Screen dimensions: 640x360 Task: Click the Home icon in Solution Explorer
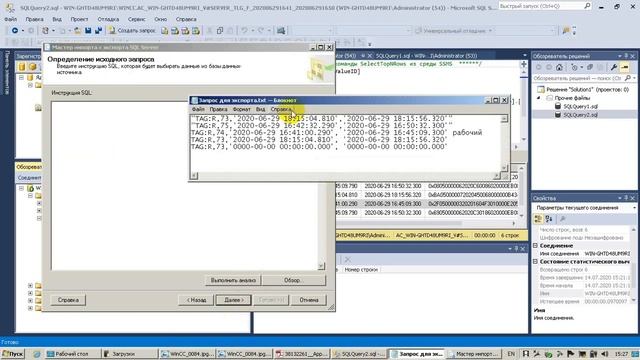pyautogui.click(x=559, y=67)
